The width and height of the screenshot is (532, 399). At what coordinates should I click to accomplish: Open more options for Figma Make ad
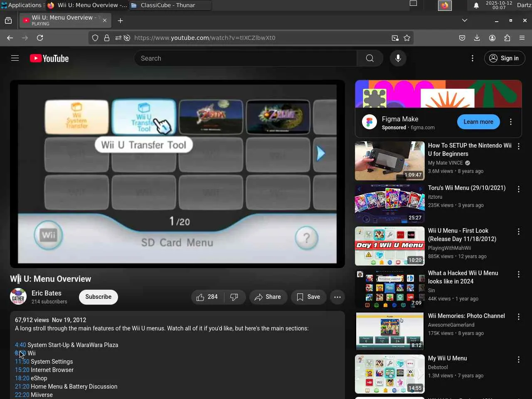coord(511,122)
